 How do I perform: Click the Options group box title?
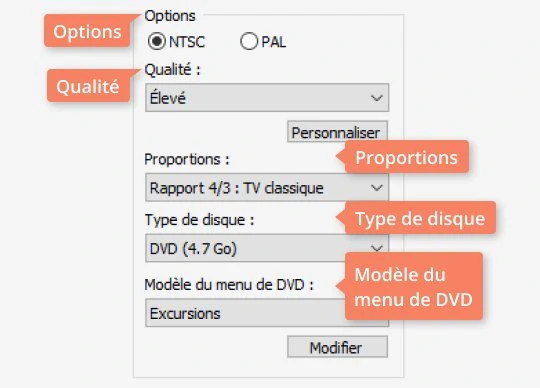170,16
